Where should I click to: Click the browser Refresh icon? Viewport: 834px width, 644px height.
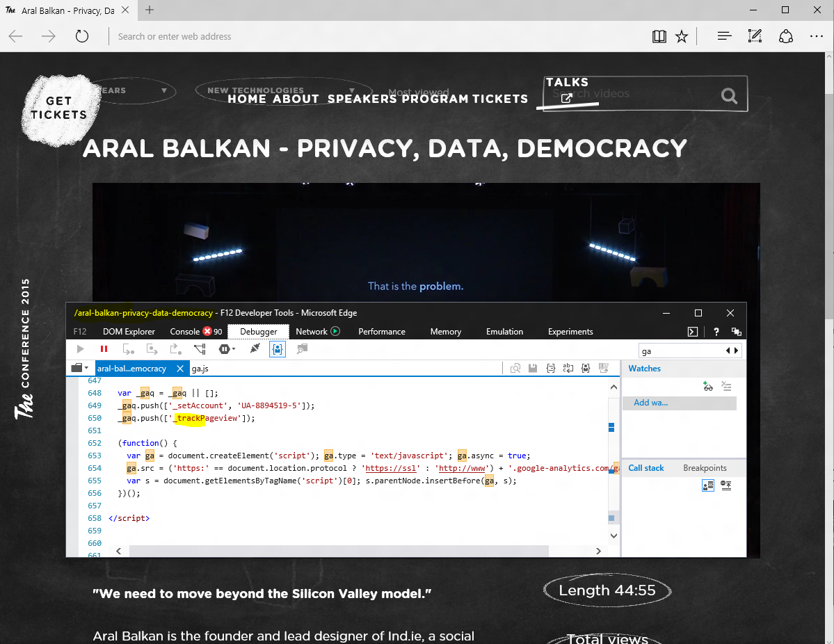pos(82,36)
